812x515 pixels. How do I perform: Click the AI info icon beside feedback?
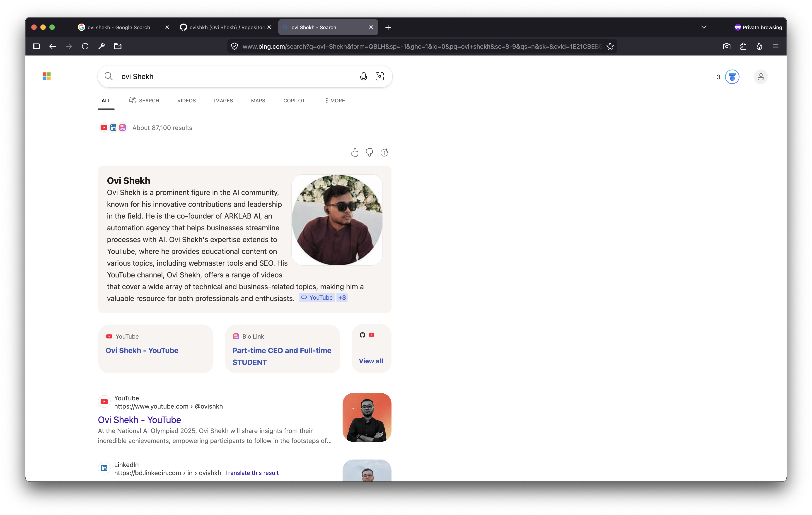pos(384,153)
